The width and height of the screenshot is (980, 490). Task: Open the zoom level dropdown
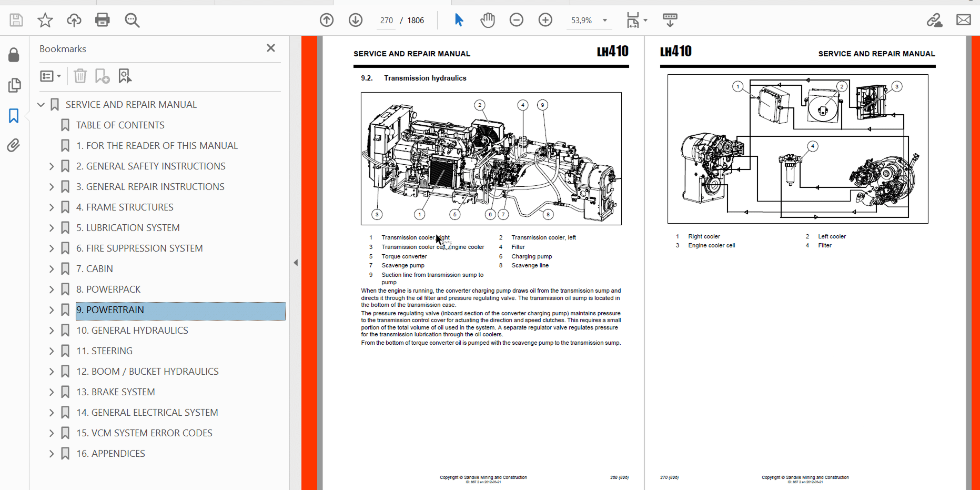click(605, 21)
